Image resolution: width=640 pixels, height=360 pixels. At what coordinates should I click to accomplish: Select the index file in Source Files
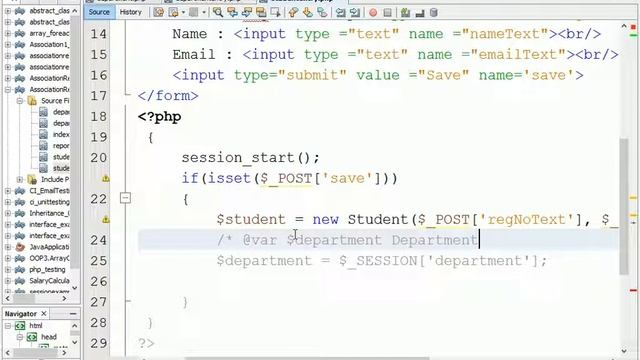click(61, 134)
